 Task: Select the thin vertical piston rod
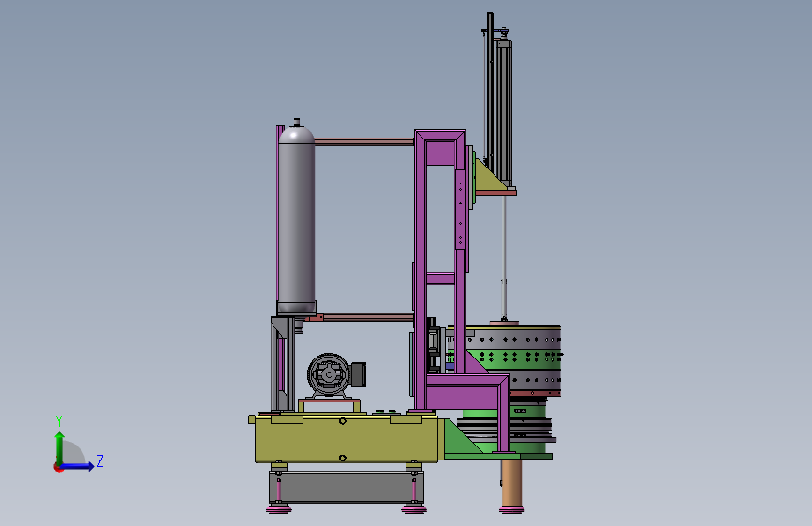pos(504,256)
